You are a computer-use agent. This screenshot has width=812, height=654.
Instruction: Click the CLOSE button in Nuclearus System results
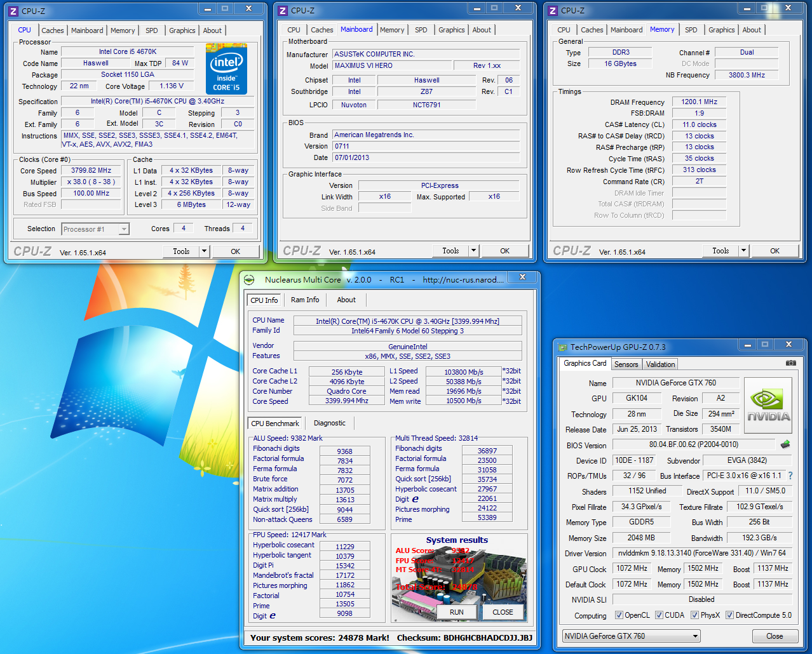[x=503, y=612]
